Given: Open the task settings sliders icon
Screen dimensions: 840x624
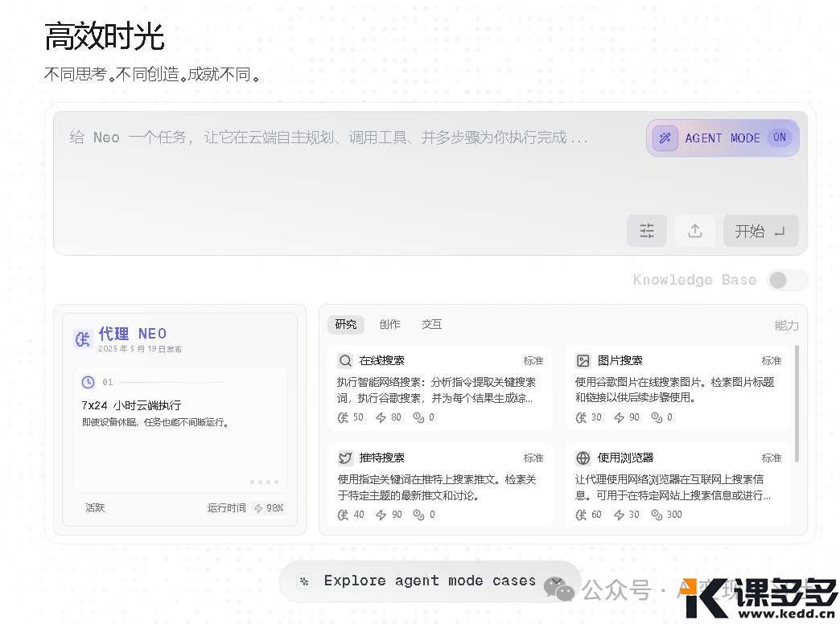Looking at the screenshot, I should (647, 231).
